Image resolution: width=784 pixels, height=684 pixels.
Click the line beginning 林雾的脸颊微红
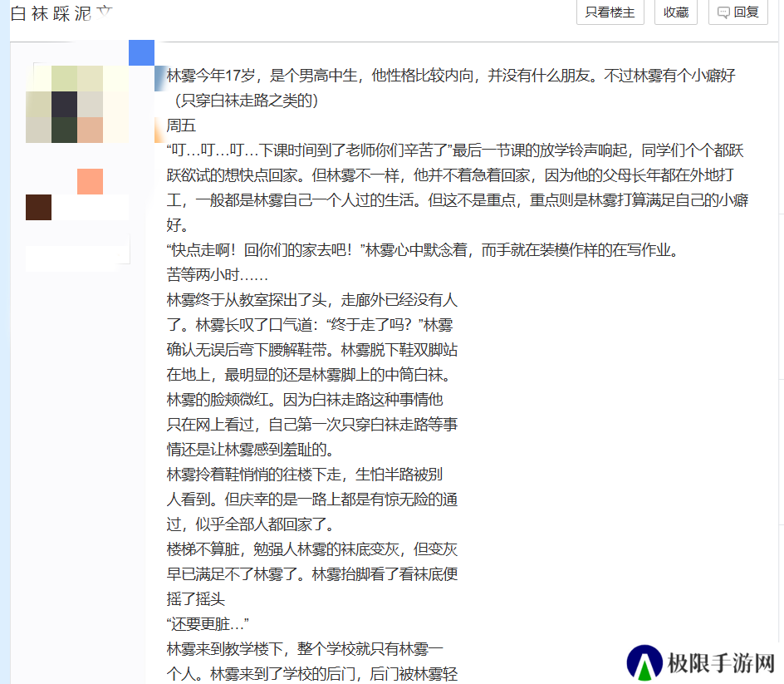click(305, 400)
